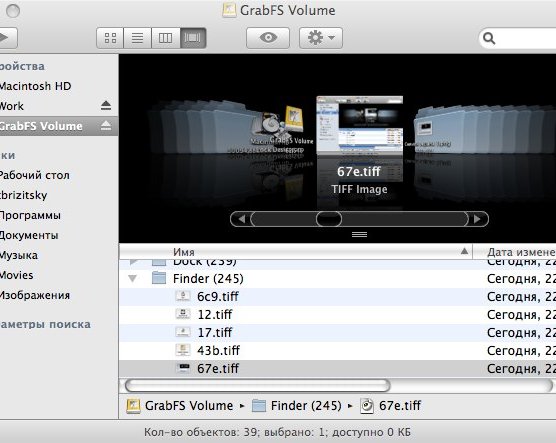
Task: Open Macintosh HD in sidebar
Action: pyautogui.click(x=35, y=86)
